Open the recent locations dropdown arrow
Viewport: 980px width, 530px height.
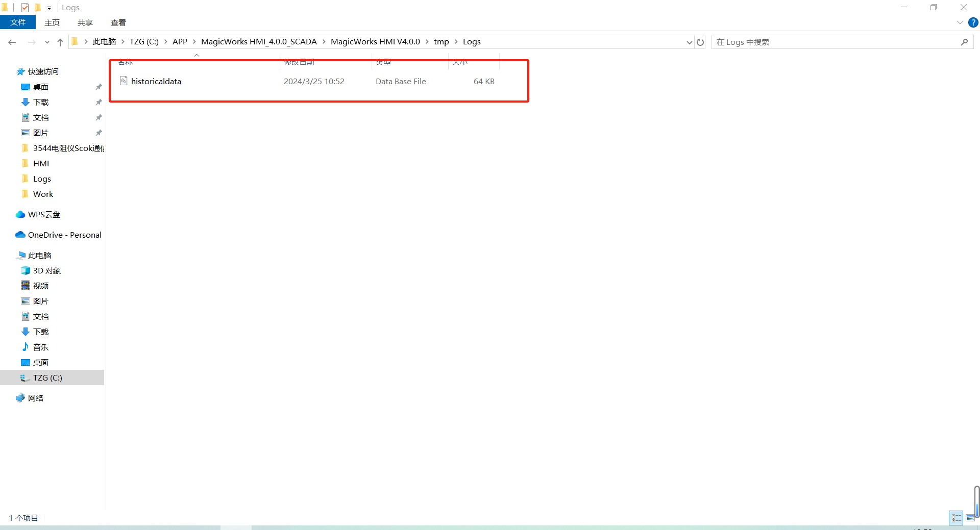47,42
